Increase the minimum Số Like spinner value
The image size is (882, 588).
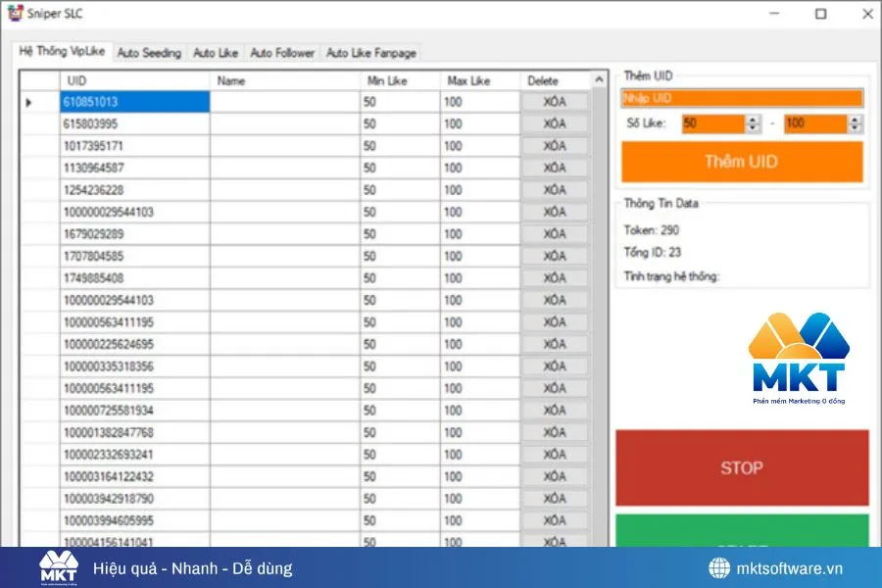coord(753,120)
